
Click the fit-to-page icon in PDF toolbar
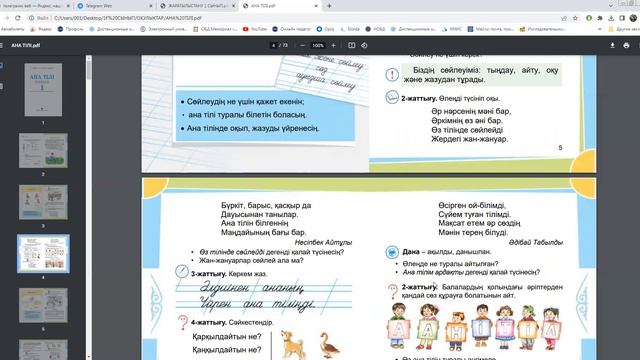351,45
